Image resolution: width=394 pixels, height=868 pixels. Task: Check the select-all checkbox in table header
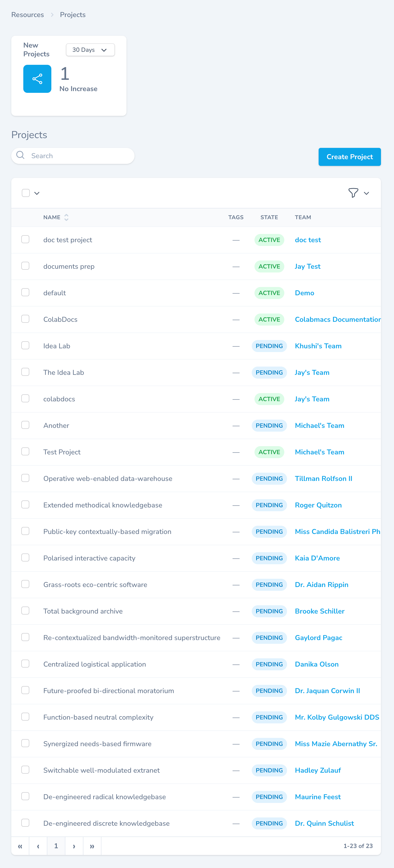pyautogui.click(x=26, y=193)
